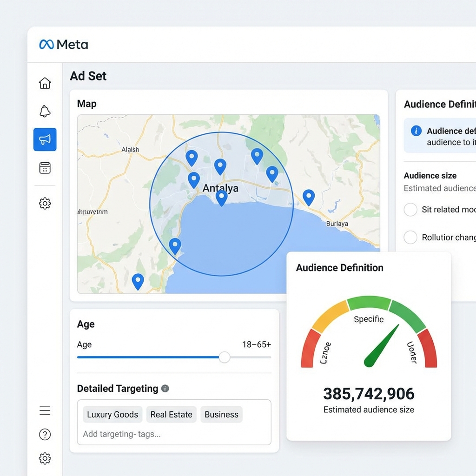Click the Real Estate targeting tag
The width and height of the screenshot is (476, 476).
click(171, 415)
